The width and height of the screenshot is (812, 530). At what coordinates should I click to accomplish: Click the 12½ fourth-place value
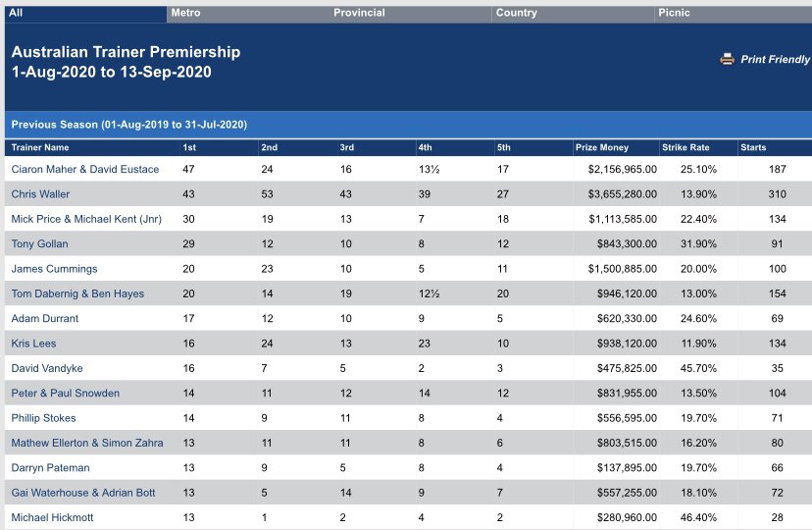coord(429,293)
